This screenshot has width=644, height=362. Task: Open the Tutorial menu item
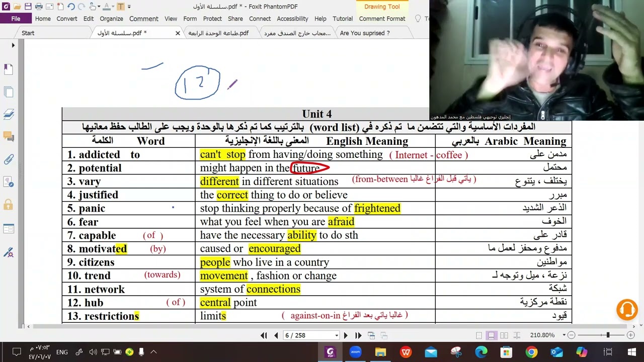[343, 19]
